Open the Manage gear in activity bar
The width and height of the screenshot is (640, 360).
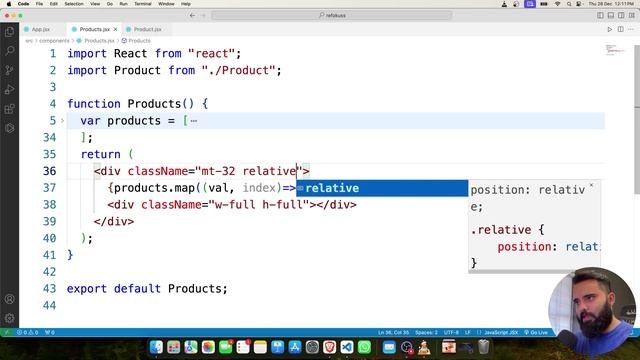(9, 318)
